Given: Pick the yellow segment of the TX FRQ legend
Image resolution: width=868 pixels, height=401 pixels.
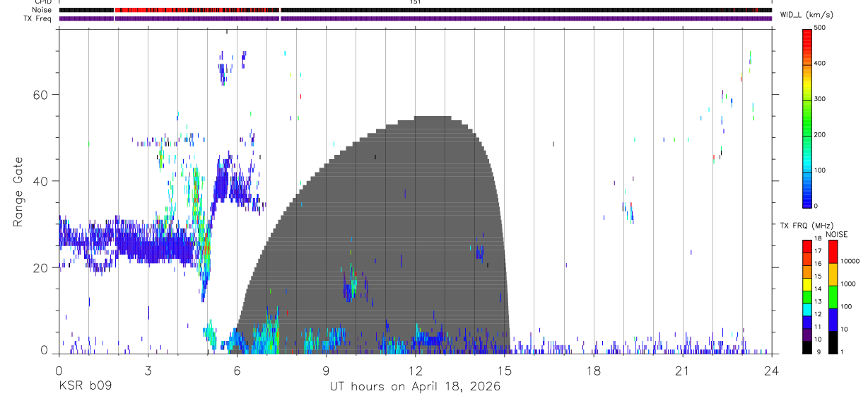Looking at the screenshot, I should click(x=808, y=285).
